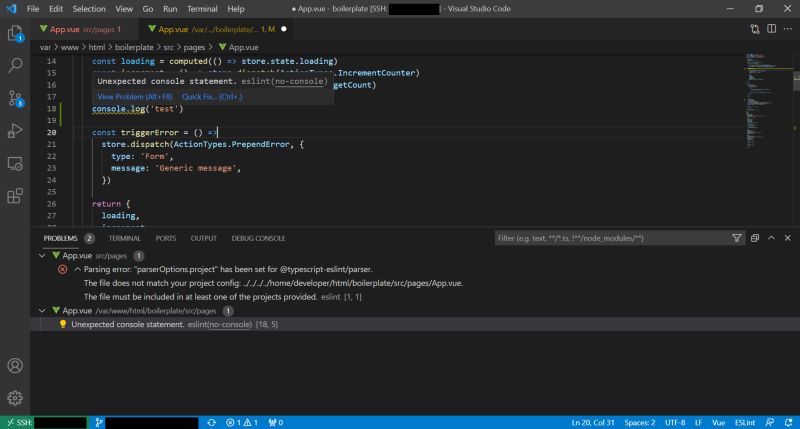Screen dimensions: 800x429
Task: Open the Search view in activity bar
Action: point(15,65)
